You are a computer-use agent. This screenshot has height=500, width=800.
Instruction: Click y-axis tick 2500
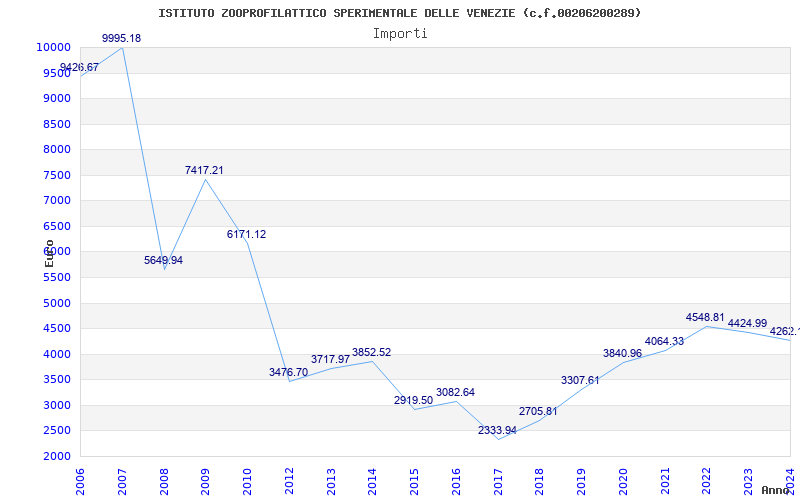56,431
